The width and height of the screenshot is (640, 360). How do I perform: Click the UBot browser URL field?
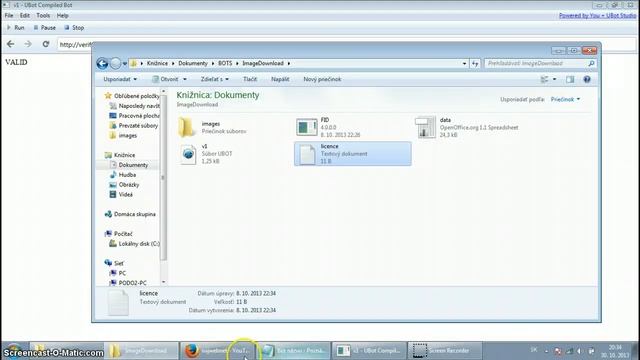tap(74, 44)
